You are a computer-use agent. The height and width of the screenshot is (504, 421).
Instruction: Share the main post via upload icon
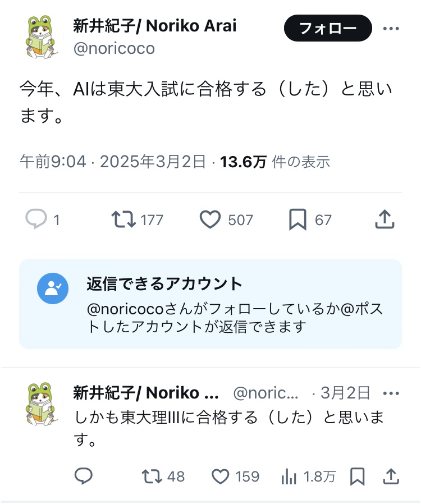(385, 219)
